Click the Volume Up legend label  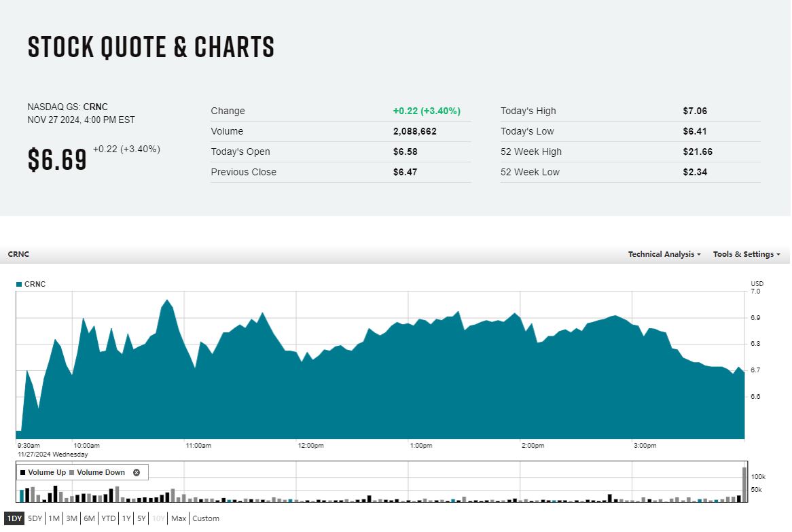click(47, 472)
